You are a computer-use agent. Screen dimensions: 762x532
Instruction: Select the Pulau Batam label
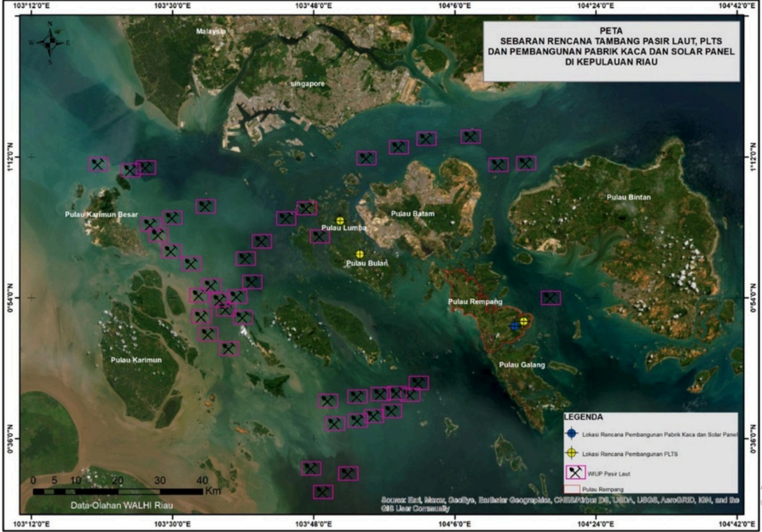[x=413, y=214]
